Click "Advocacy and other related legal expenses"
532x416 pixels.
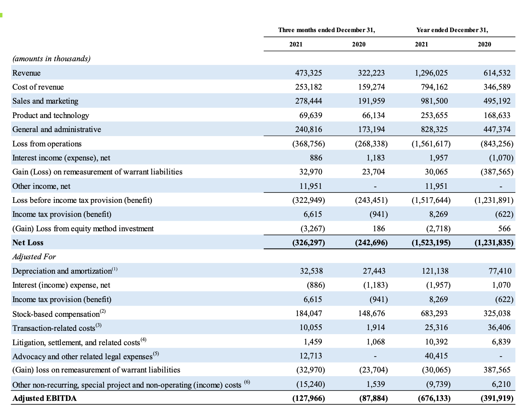point(82,357)
